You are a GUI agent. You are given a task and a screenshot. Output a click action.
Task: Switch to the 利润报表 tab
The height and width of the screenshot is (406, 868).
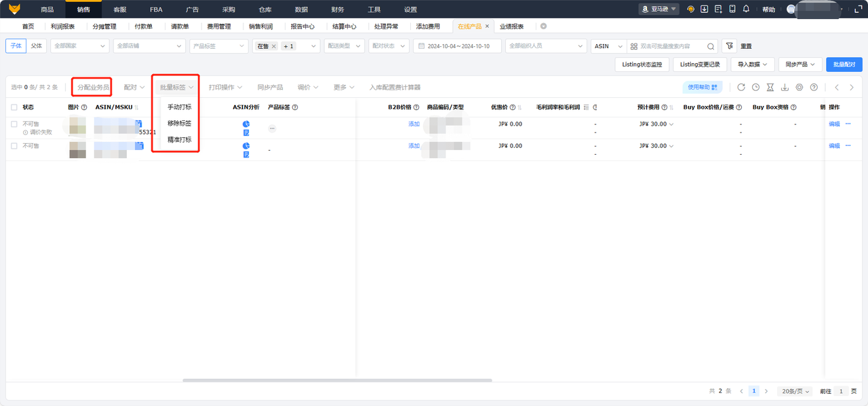click(x=62, y=26)
